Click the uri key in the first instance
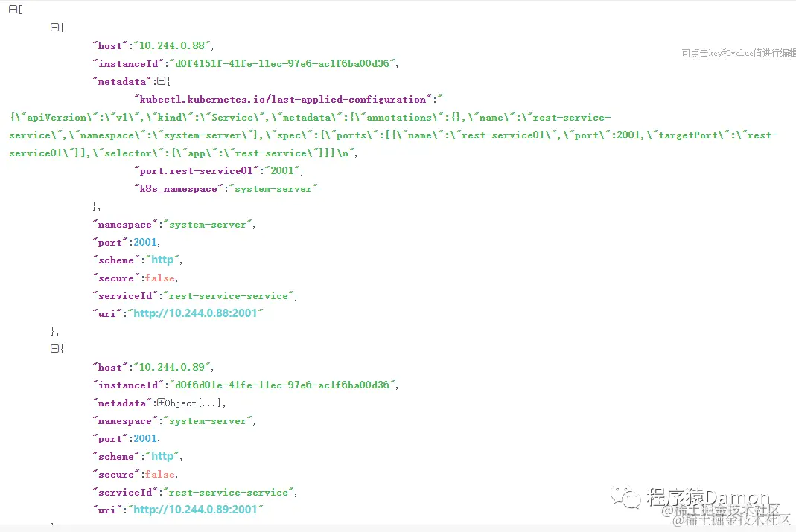The width and height of the screenshot is (796, 532). 107,313
